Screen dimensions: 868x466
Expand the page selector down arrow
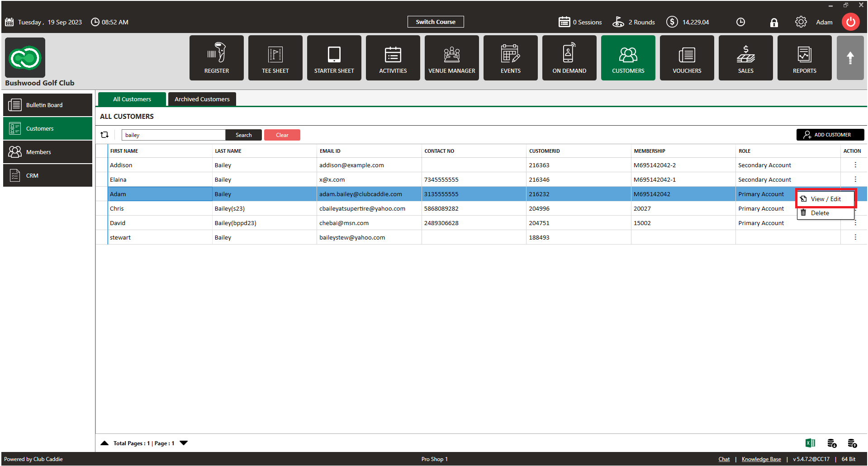pos(184,443)
